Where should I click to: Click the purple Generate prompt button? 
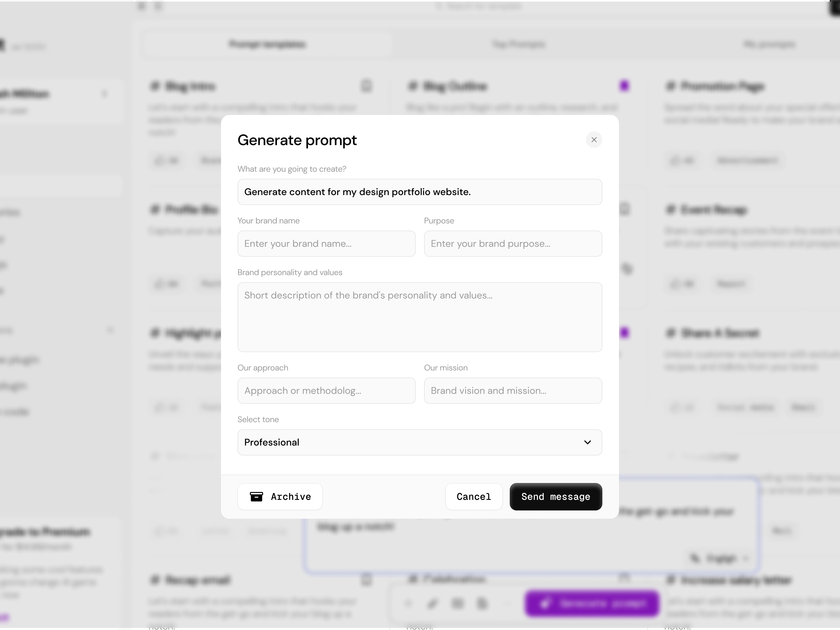click(x=591, y=603)
